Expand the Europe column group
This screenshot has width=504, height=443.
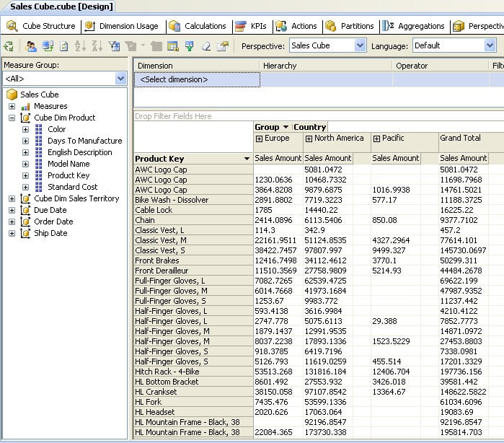(259, 139)
